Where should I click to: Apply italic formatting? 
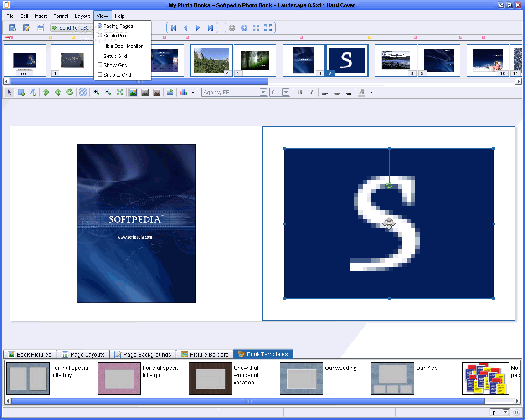click(x=312, y=93)
